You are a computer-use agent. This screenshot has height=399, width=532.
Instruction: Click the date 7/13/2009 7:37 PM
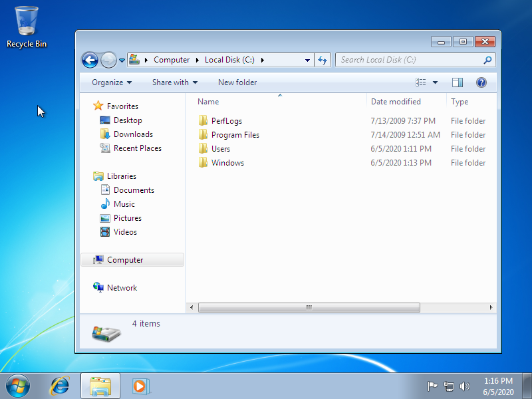403,121
